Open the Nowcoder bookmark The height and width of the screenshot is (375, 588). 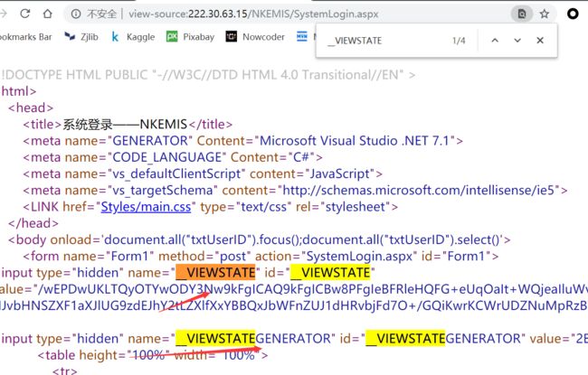(x=255, y=37)
